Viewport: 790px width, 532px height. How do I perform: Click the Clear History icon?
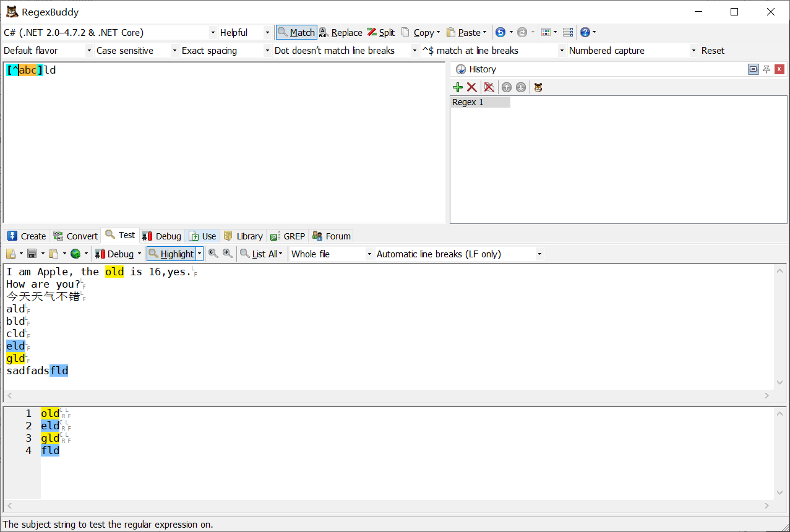[x=489, y=87]
